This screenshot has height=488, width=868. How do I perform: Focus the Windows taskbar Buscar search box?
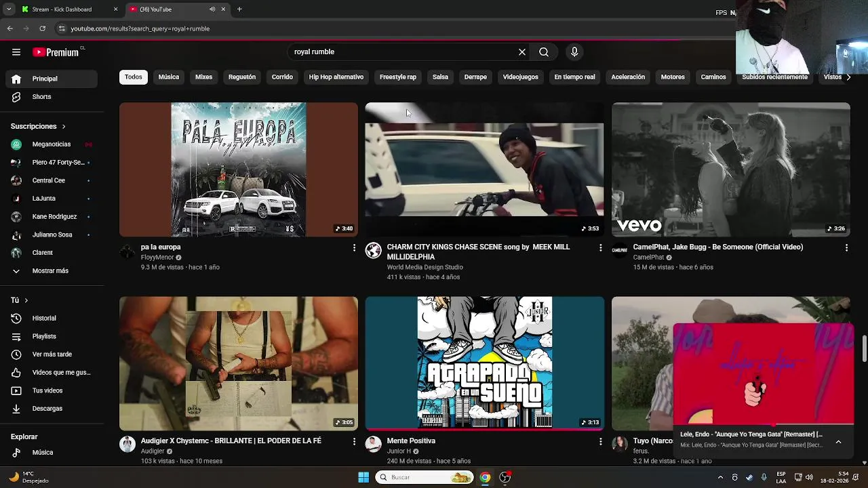425,477
